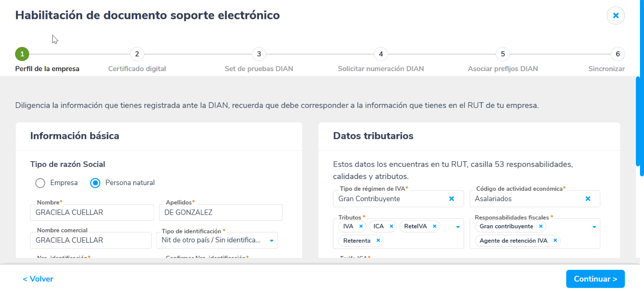Clear the Código de actividad económica field

(x=588, y=199)
